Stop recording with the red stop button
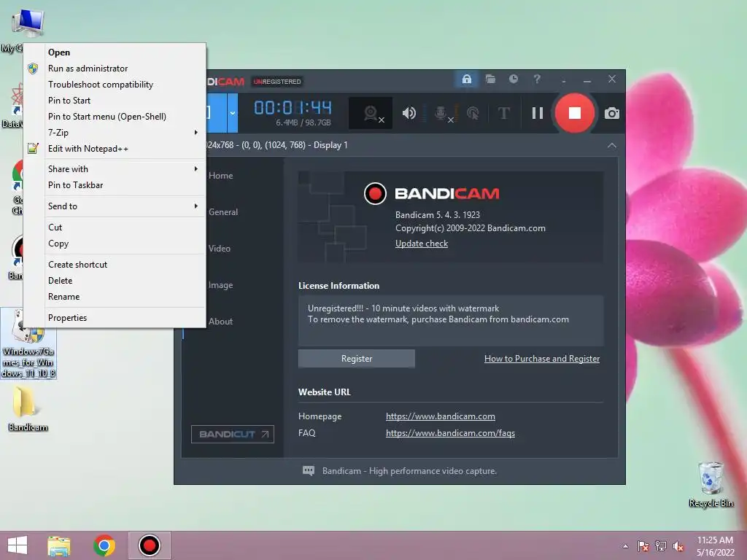The image size is (747, 560). tap(575, 113)
